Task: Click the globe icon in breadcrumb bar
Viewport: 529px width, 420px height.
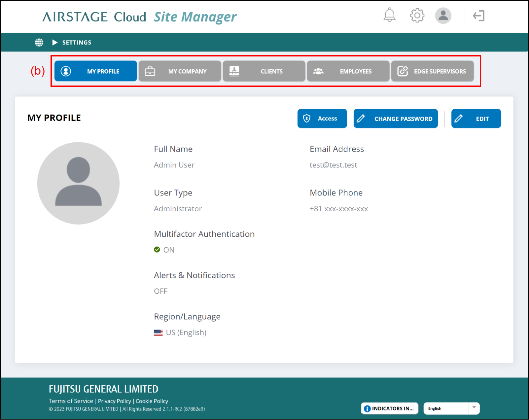Action: point(39,43)
